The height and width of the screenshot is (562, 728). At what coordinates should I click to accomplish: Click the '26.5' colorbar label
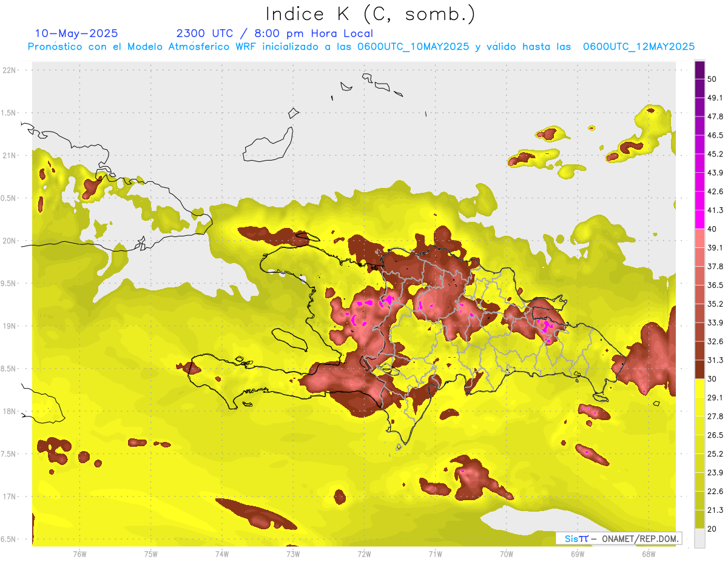[715, 435]
